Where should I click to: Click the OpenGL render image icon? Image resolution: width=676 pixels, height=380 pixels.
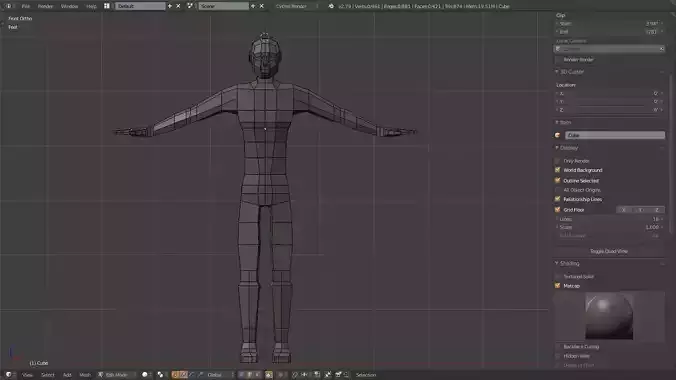[338, 374]
